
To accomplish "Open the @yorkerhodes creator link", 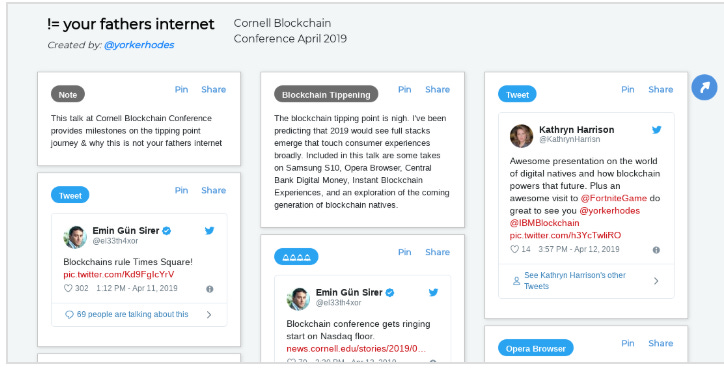I will [139, 45].
